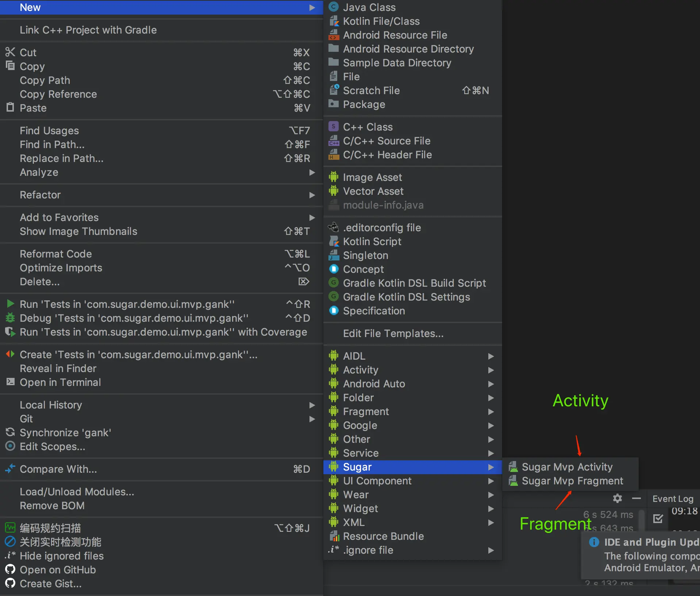Viewport: 700px width, 596px height.
Task: Expand the XML submenu arrow
Action: coord(491,522)
